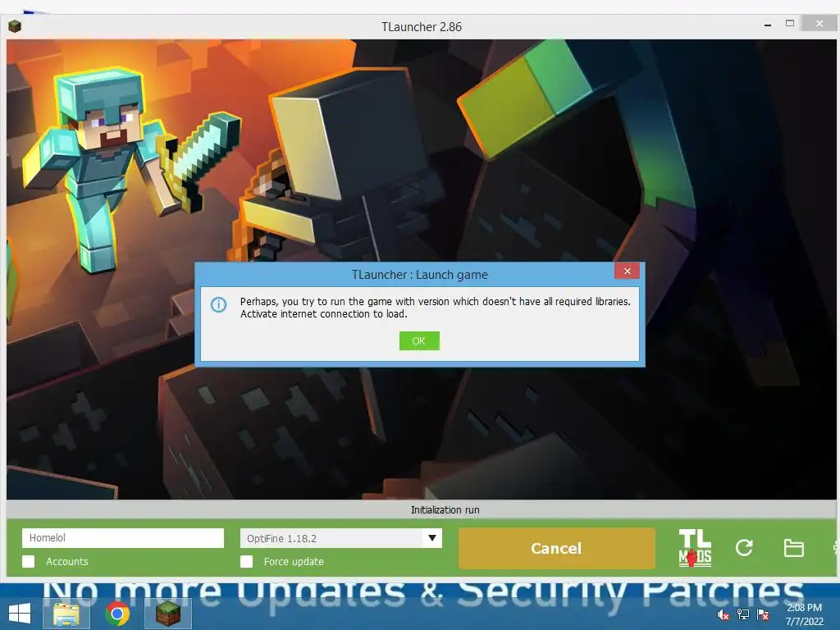The image size is (840, 630).
Task: Click the Homelol username field
Action: pos(123,538)
